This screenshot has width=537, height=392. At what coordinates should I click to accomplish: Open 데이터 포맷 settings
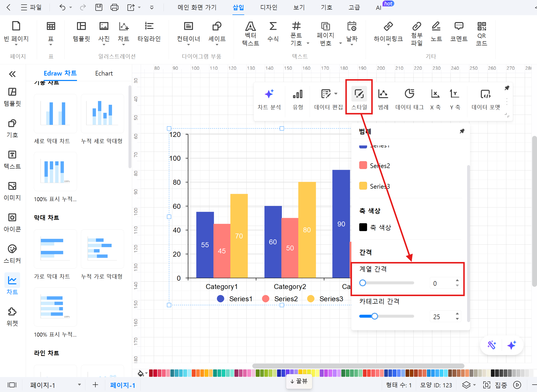click(486, 99)
